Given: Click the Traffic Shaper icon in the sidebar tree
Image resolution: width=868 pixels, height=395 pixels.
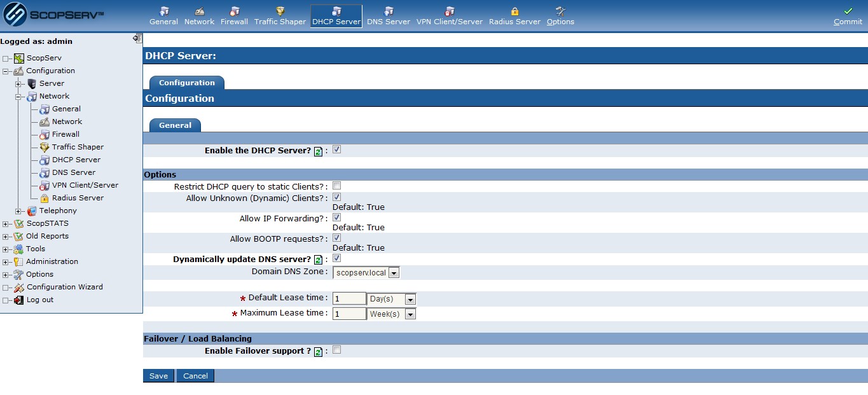Looking at the screenshot, I should (x=45, y=147).
